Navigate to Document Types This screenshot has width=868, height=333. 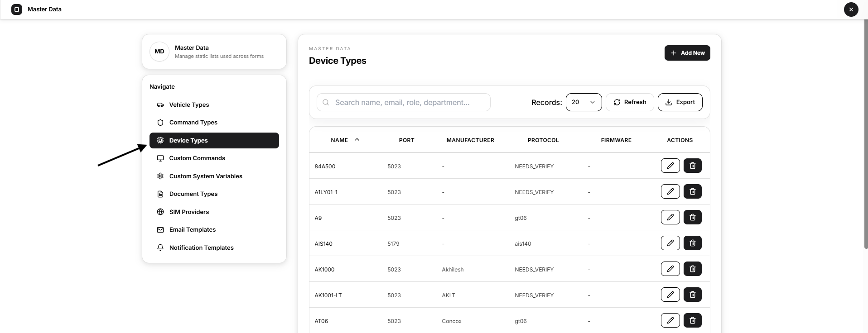click(x=214, y=194)
